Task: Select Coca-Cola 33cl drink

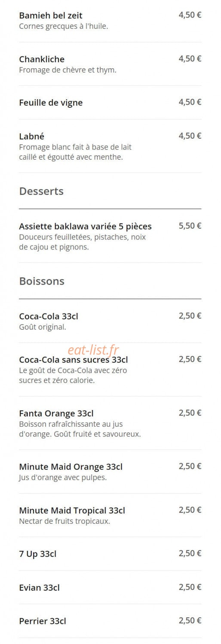Action: 110,321
